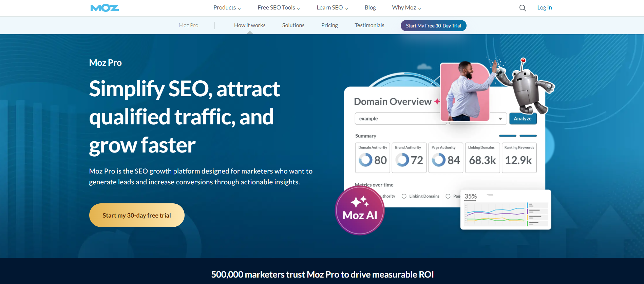644x284 pixels.
Task: Click the Ranking Keywords 12.9k card
Action: pos(519,158)
